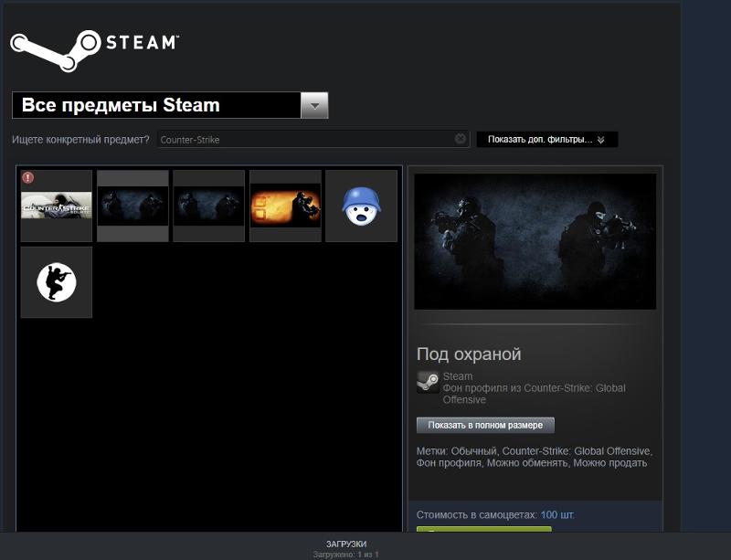Click 'Стоимость в самоцветах' label
This screenshot has width=731, height=560.
click(477, 515)
